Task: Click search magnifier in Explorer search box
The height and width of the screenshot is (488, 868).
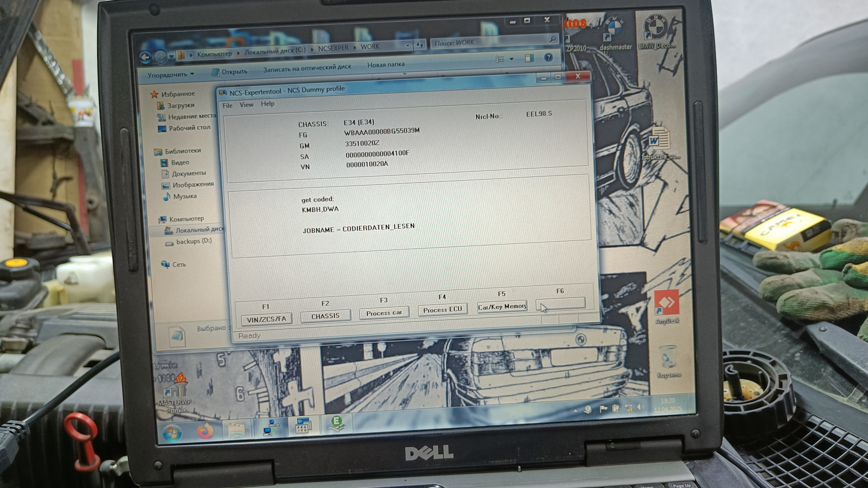Action: click(x=552, y=40)
